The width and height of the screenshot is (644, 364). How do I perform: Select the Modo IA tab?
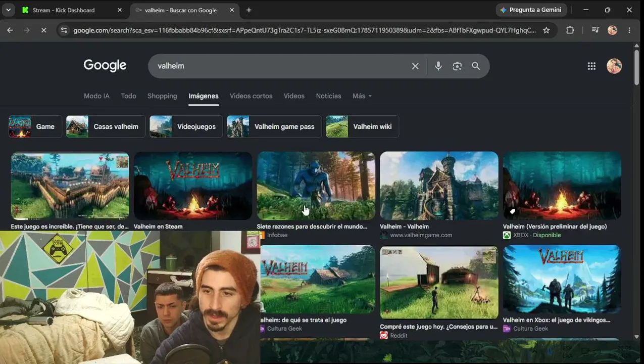(x=96, y=96)
